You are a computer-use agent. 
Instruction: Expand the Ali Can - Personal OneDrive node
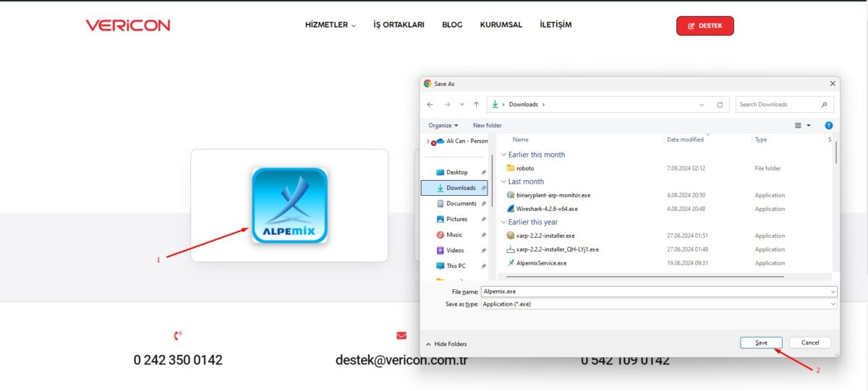[x=427, y=141]
